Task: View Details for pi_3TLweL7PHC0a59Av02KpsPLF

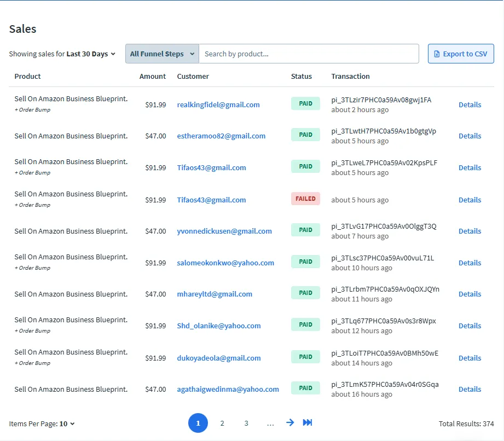Action: click(x=470, y=168)
